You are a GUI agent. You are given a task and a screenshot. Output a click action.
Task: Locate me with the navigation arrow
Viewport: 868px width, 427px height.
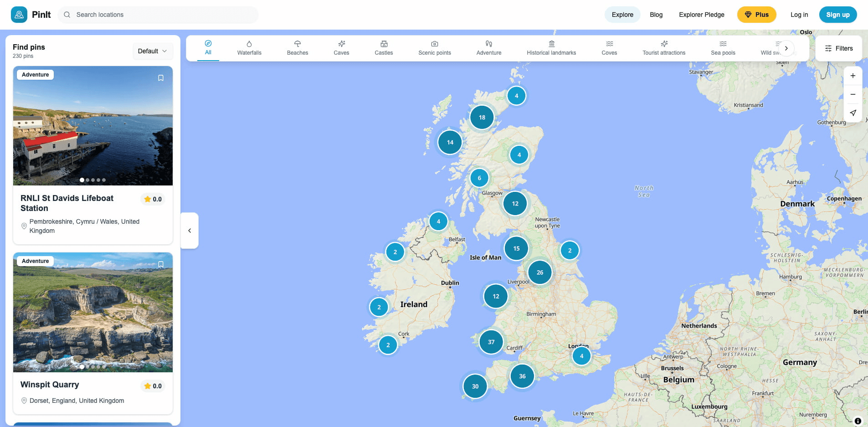coord(853,113)
